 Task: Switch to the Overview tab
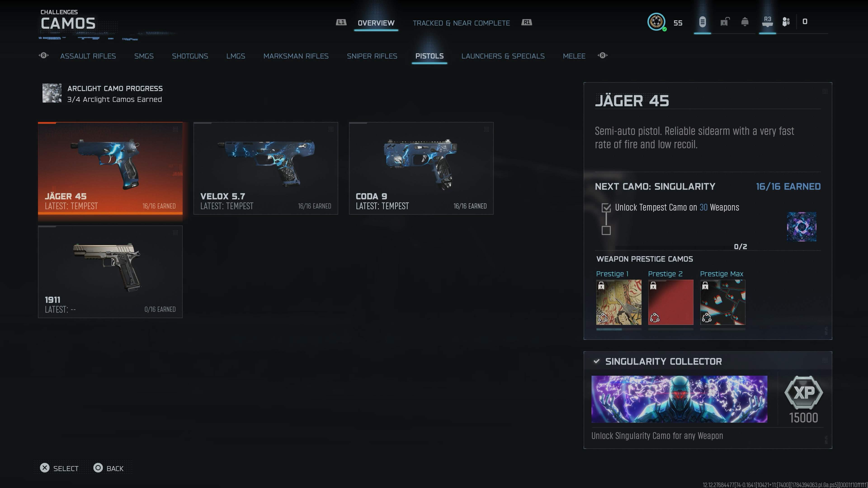tap(376, 23)
